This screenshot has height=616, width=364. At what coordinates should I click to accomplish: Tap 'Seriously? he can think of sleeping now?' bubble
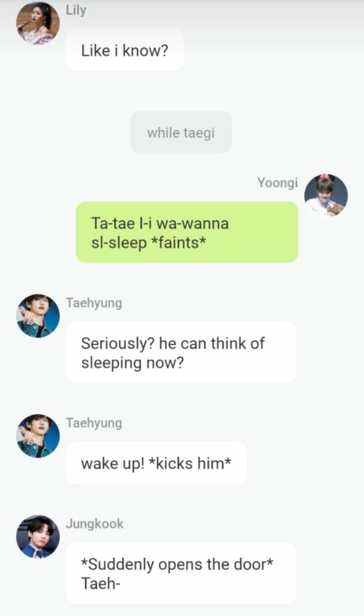(181, 352)
